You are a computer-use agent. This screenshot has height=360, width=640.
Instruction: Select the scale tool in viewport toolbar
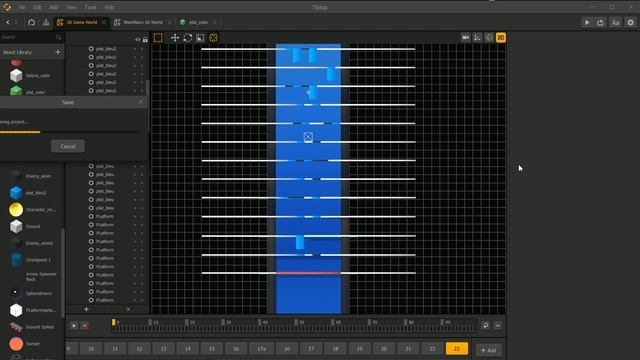(200, 38)
